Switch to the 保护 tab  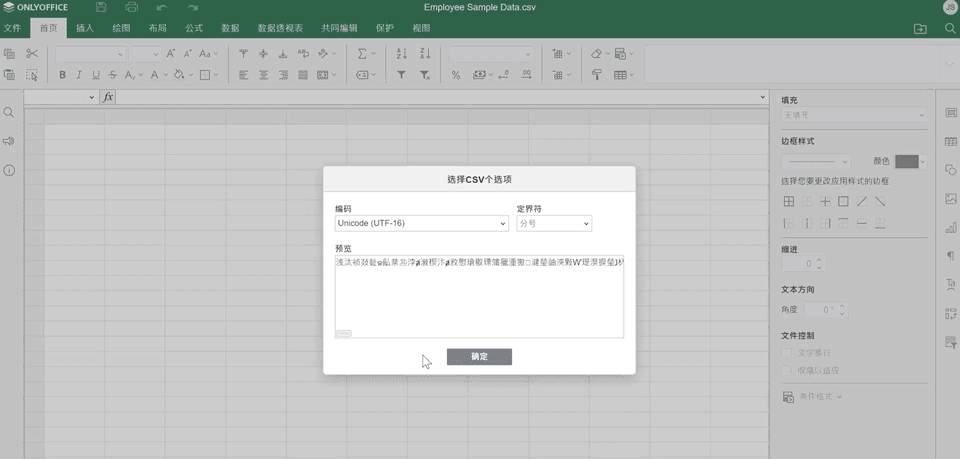tap(384, 28)
